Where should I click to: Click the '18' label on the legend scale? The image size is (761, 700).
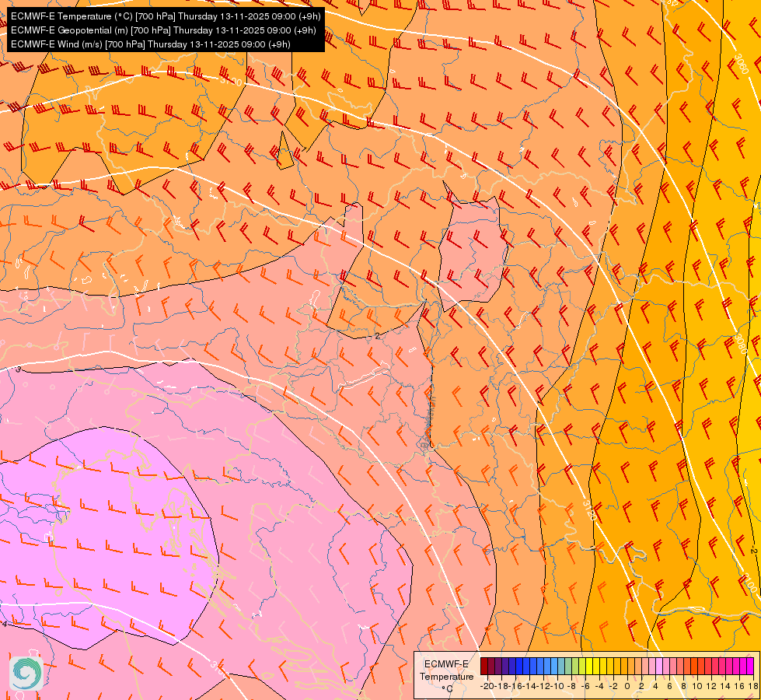tap(752, 686)
